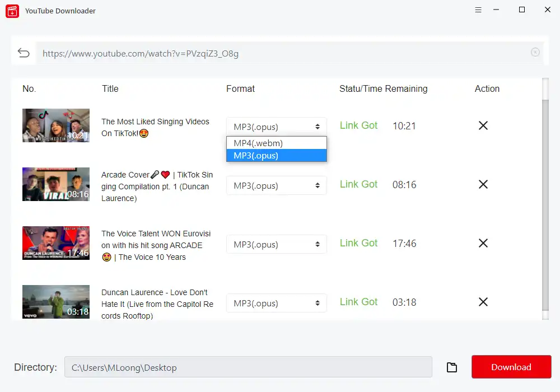Click the red Download button
The width and height of the screenshot is (560, 392).
click(511, 367)
